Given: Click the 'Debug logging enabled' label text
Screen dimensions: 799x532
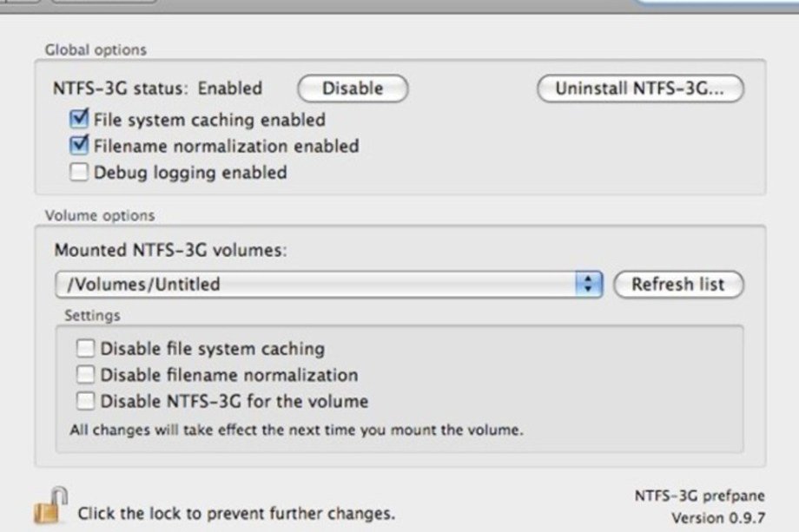Looking at the screenshot, I should 190,173.
